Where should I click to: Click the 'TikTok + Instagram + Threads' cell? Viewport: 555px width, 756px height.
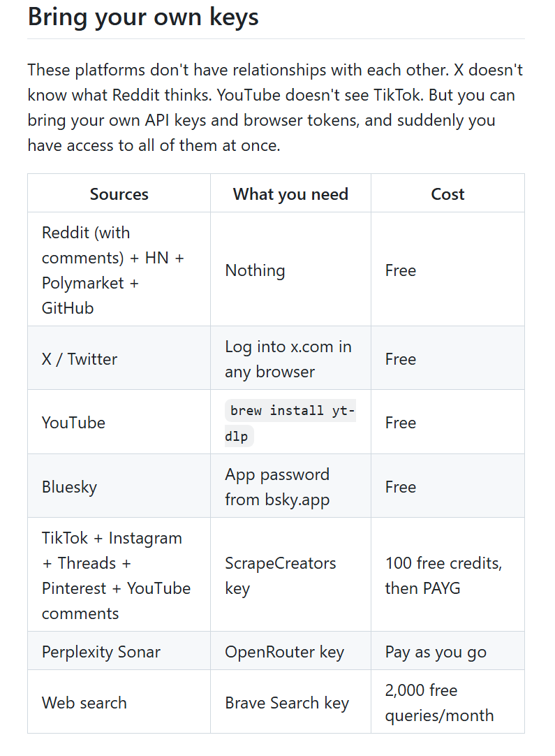119,575
